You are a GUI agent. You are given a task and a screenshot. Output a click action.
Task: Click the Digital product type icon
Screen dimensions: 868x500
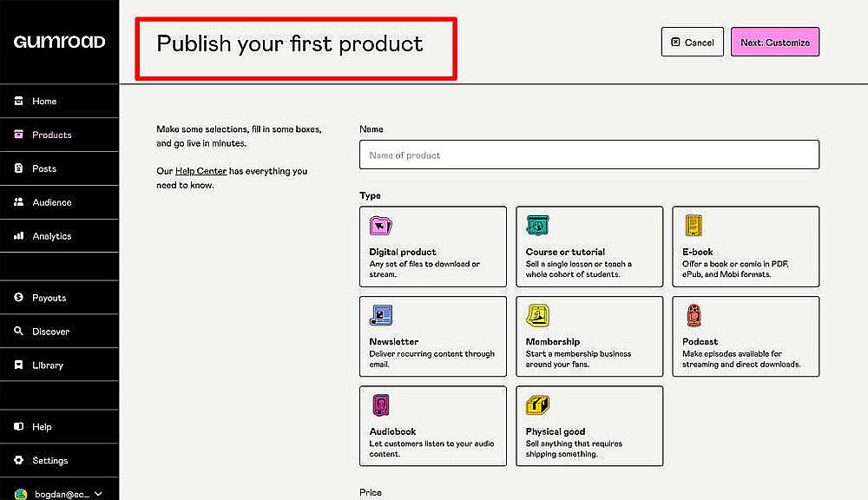[380, 226]
